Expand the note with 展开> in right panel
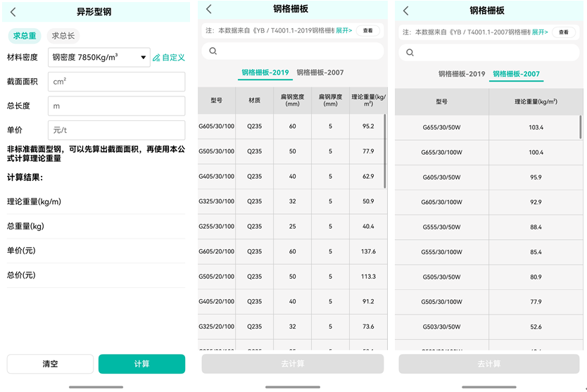The height and width of the screenshot is (392, 587). [x=540, y=32]
